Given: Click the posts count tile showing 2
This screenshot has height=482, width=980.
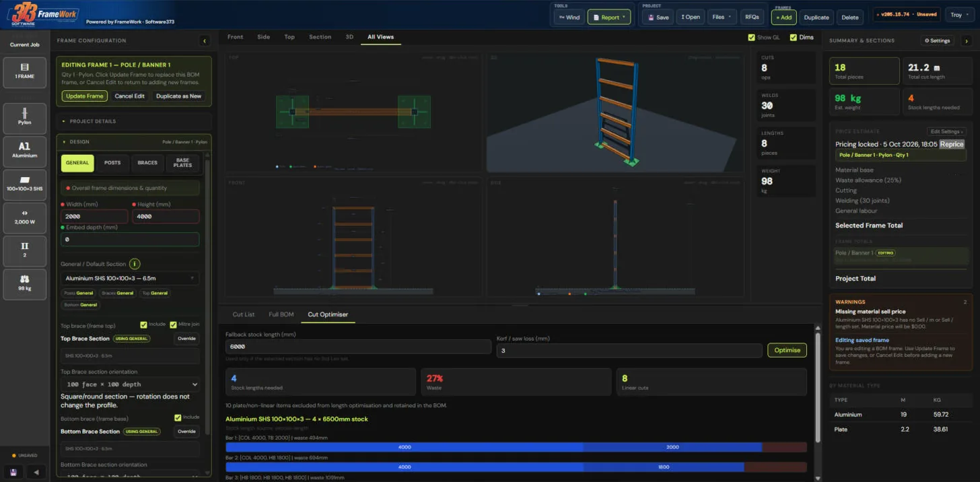Looking at the screenshot, I should [x=24, y=250].
